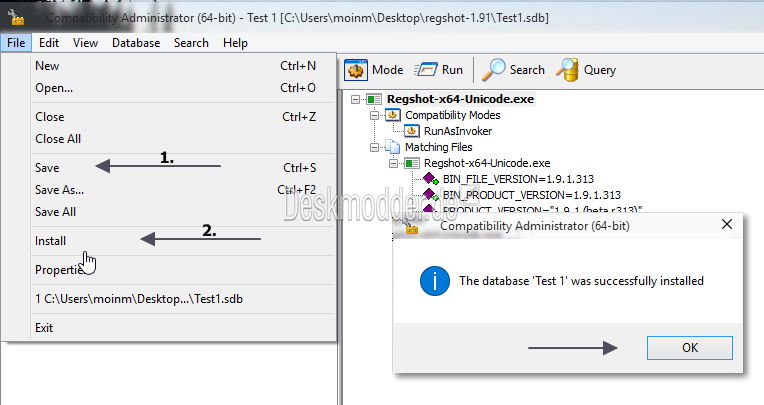Open the File menu
Screen dimensions: 764x405
tap(16, 43)
